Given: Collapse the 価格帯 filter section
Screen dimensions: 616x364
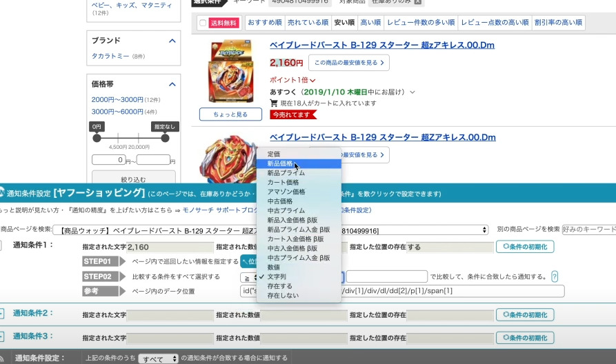Looking at the screenshot, I should (x=172, y=84).
